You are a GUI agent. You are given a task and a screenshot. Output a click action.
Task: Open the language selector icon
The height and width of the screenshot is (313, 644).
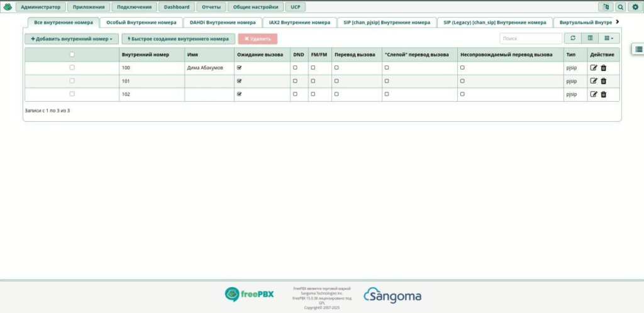(x=606, y=7)
